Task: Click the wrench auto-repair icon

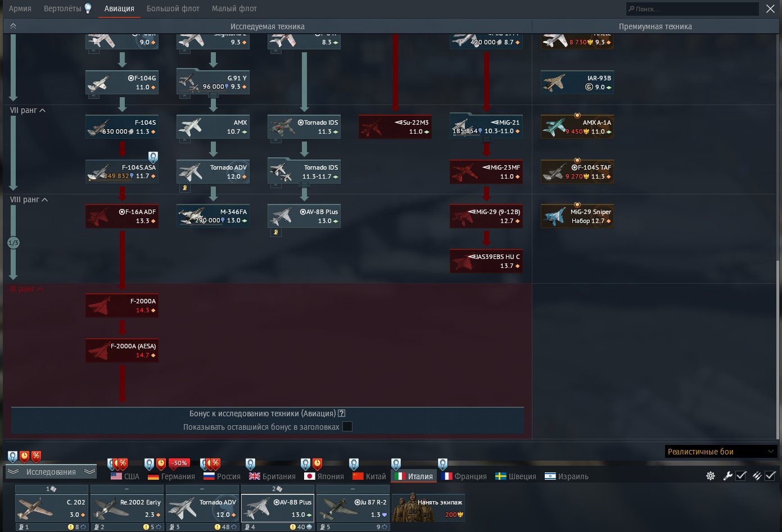Action: click(x=727, y=476)
